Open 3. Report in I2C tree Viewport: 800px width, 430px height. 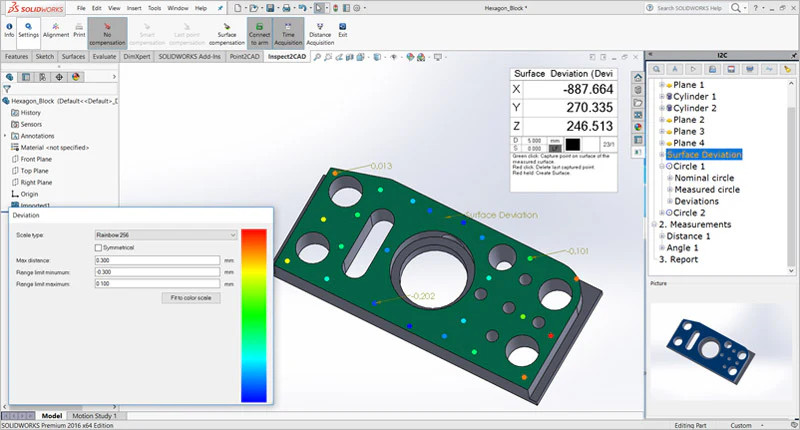pyautogui.click(x=679, y=260)
